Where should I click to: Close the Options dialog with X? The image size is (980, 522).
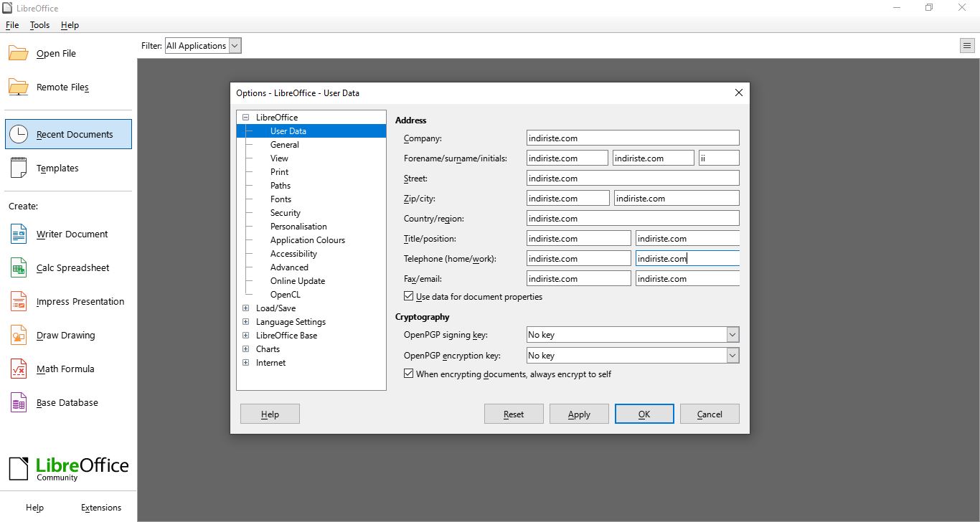[x=739, y=92]
